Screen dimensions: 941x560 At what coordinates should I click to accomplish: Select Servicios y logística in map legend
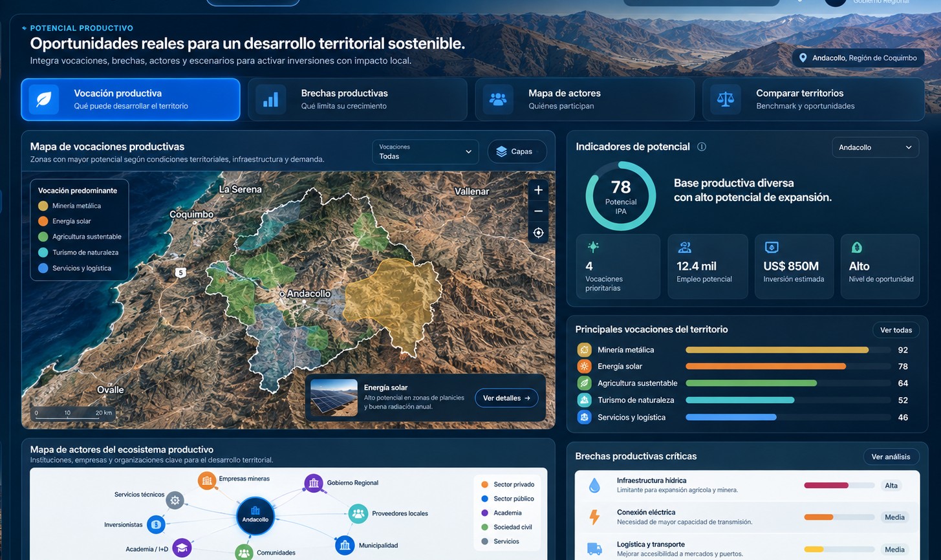75,268
